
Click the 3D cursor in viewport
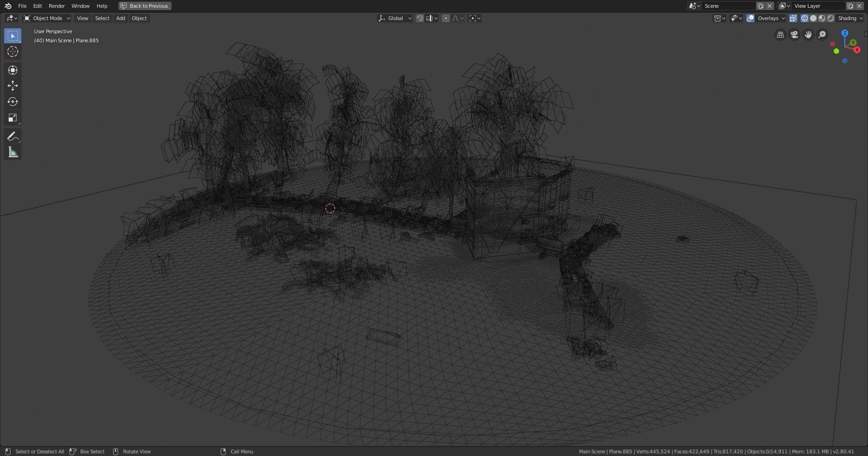[x=331, y=209]
